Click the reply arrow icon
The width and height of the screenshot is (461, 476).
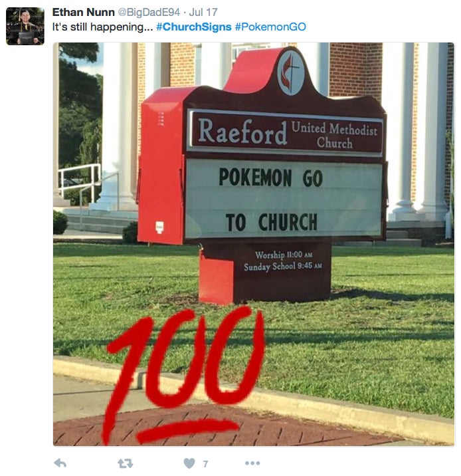pos(60,463)
